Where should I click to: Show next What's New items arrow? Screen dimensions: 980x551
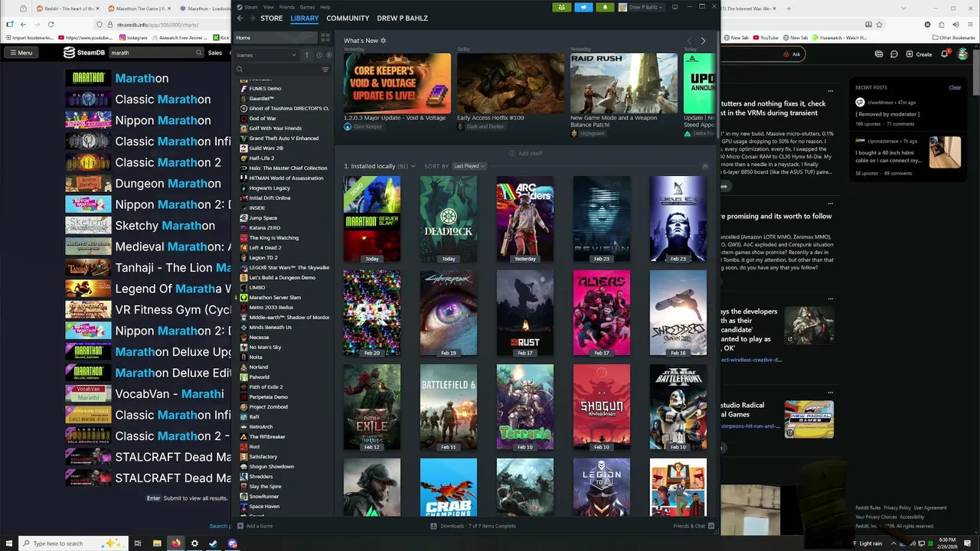pos(703,41)
